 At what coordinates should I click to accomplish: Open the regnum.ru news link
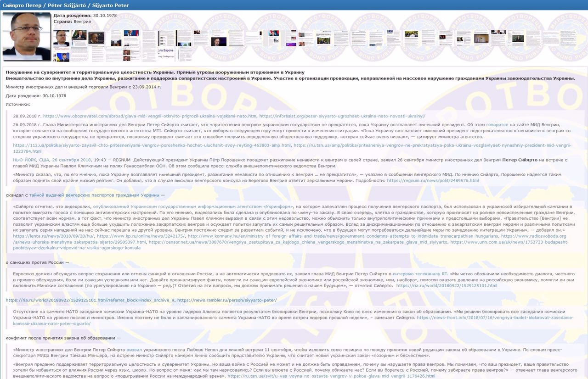pyautogui.click(x=433, y=180)
